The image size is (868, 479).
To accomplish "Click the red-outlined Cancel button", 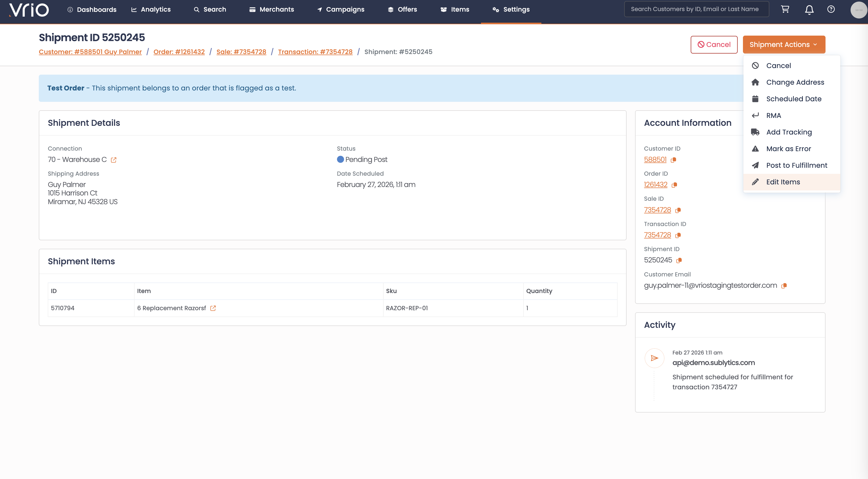I will tap(714, 45).
